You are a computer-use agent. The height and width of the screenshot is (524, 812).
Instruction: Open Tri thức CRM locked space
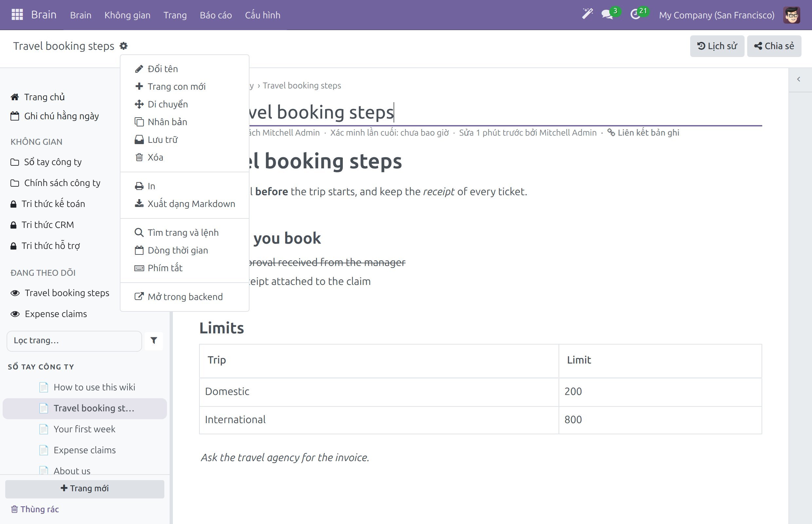pyautogui.click(x=42, y=225)
